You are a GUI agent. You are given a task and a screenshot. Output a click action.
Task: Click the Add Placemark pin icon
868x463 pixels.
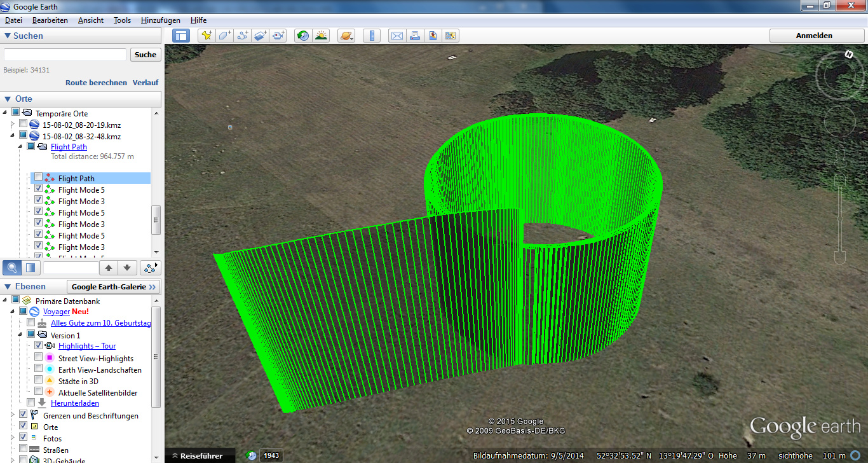click(x=207, y=36)
